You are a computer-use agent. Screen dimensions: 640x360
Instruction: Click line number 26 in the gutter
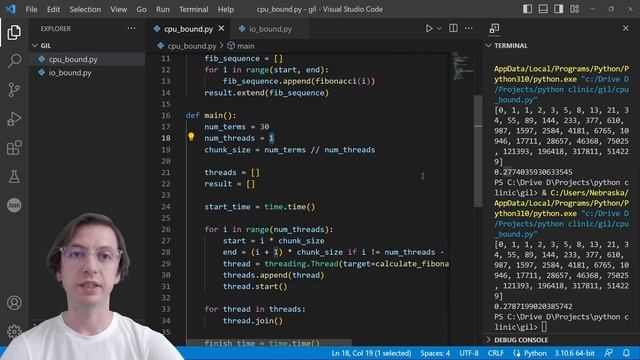click(165, 229)
